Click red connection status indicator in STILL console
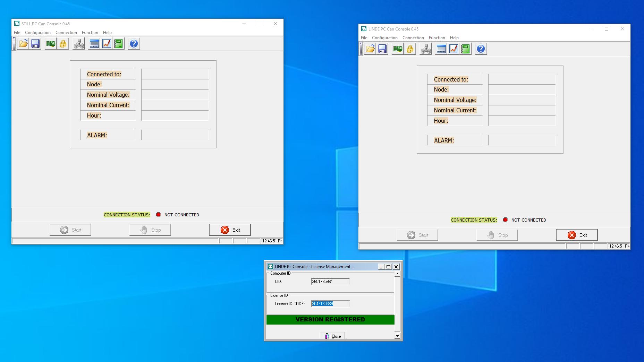 (x=158, y=215)
